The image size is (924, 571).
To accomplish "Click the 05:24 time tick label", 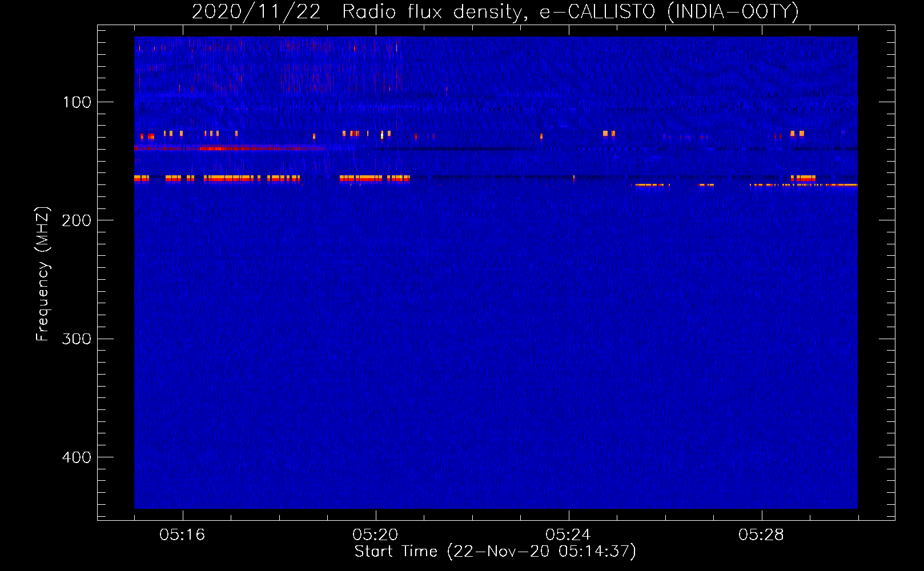I will (568, 534).
